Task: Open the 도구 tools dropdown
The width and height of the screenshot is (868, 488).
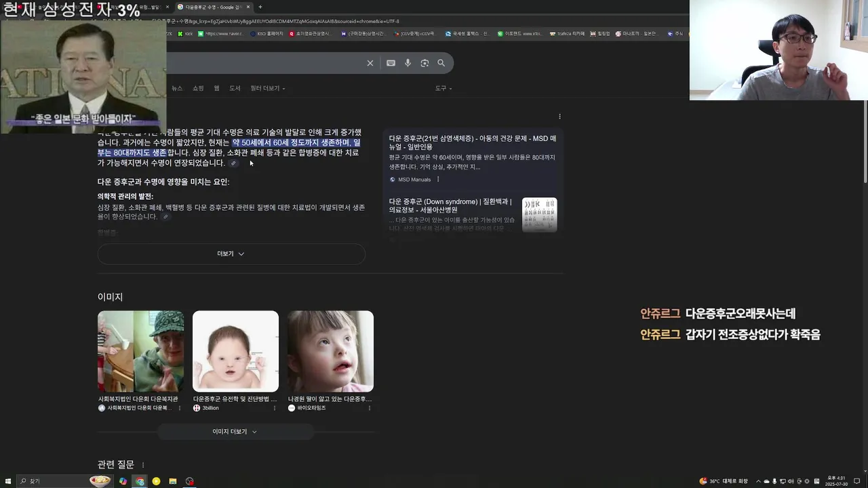Action: 443,88
